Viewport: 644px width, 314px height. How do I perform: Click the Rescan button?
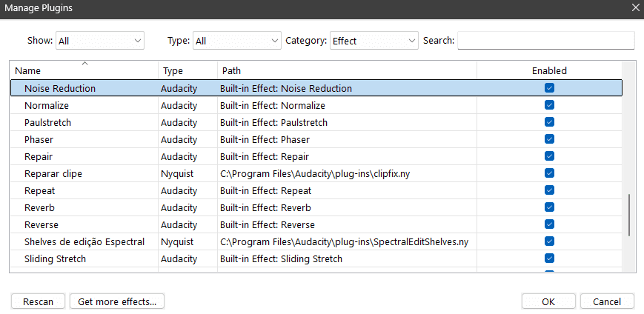pyautogui.click(x=38, y=301)
